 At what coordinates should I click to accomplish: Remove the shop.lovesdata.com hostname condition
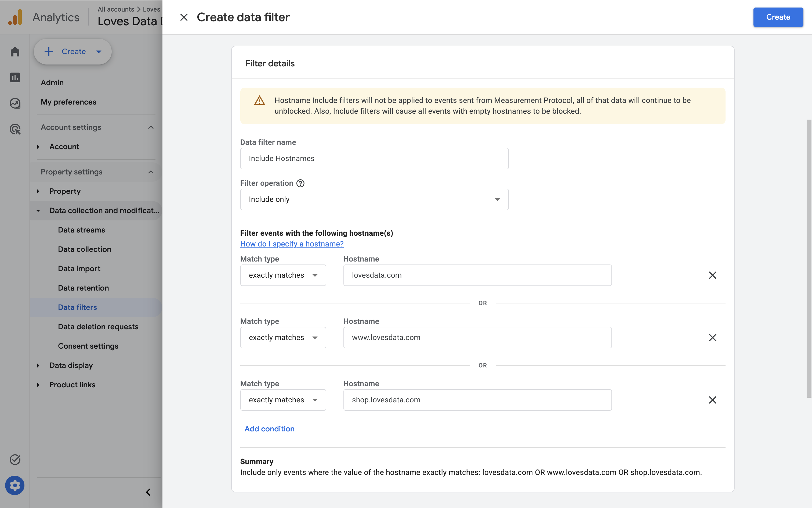pos(712,400)
